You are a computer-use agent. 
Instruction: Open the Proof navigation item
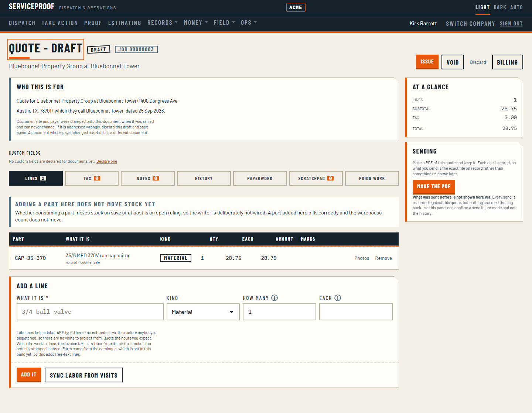tap(93, 23)
